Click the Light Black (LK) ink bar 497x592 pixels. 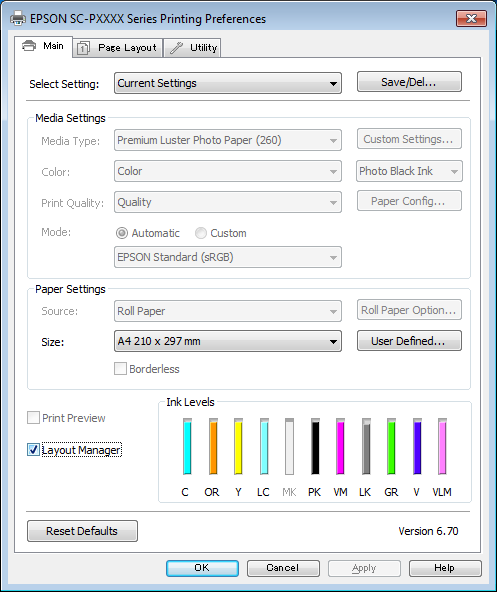(366, 446)
